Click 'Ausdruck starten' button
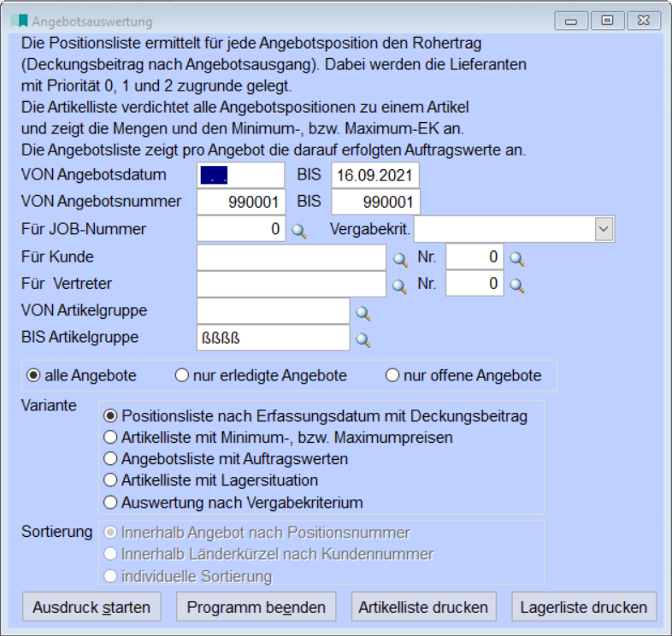Image resolution: width=672 pixels, height=636 pixels. 91,607
